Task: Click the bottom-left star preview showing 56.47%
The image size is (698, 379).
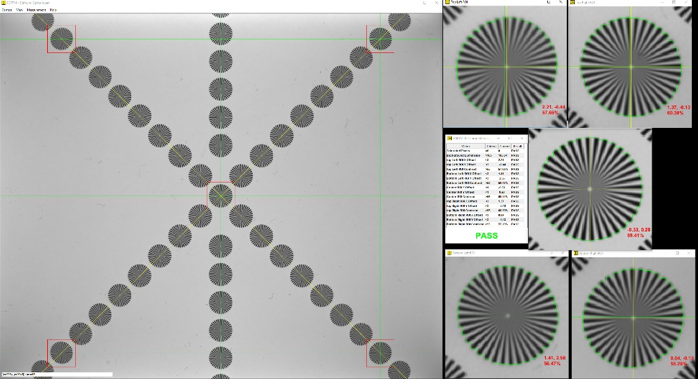Action: (507, 317)
